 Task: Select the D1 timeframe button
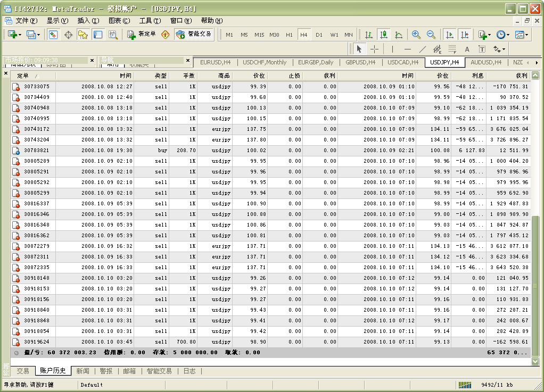(x=319, y=35)
